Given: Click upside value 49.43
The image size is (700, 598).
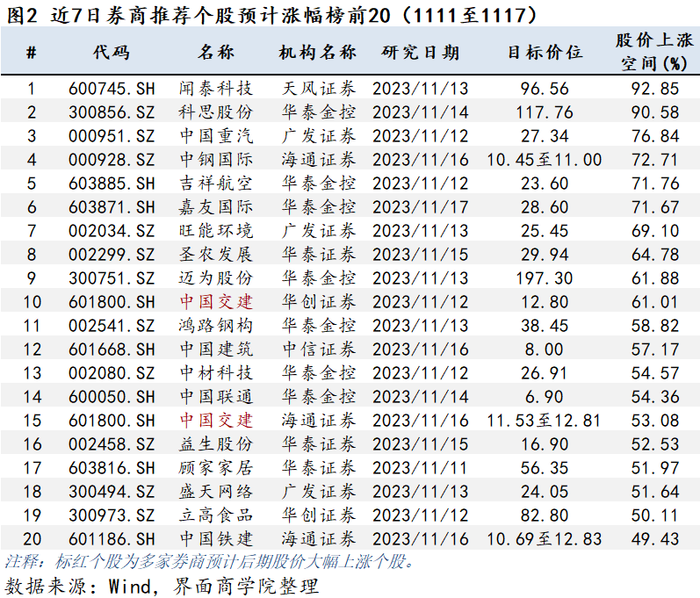Looking at the screenshot, I should pos(655,538).
